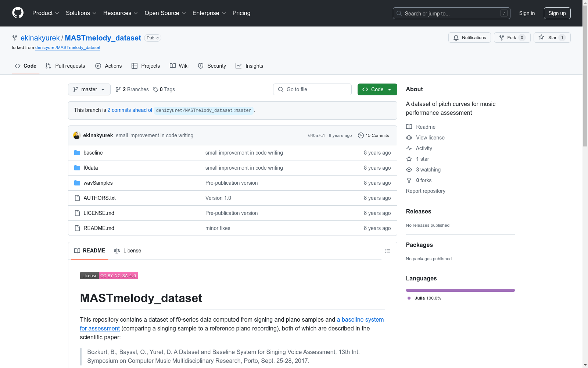
Task: Go to the GitHub homepage logo
Action: pyautogui.click(x=18, y=13)
